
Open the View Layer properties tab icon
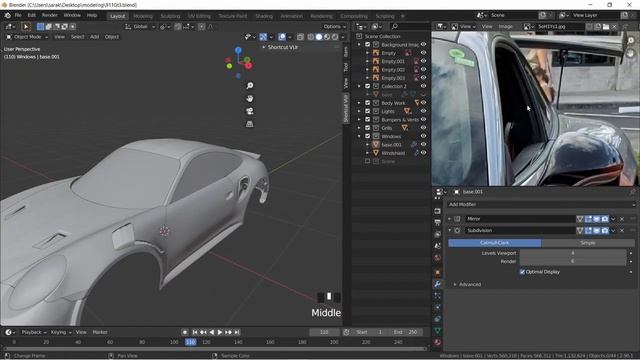(x=438, y=235)
